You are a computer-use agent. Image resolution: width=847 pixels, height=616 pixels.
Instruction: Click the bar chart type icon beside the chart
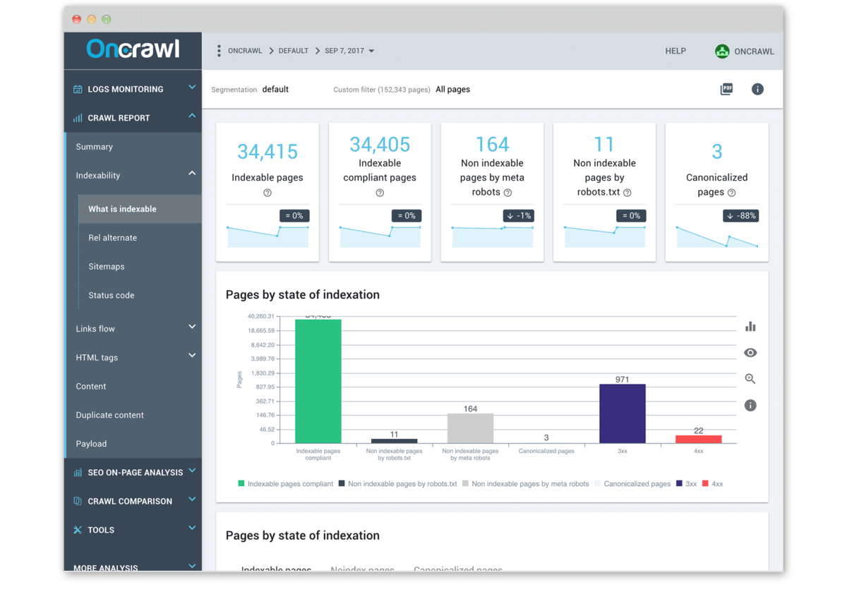tap(750, 326)
